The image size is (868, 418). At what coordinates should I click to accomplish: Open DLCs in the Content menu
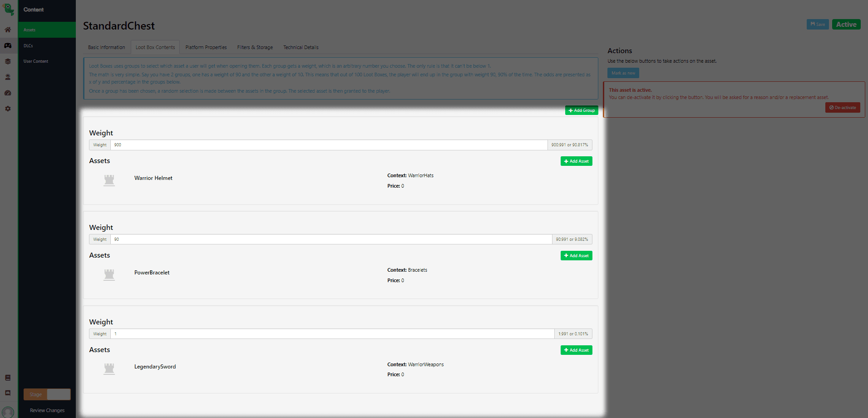click(47, 45)
